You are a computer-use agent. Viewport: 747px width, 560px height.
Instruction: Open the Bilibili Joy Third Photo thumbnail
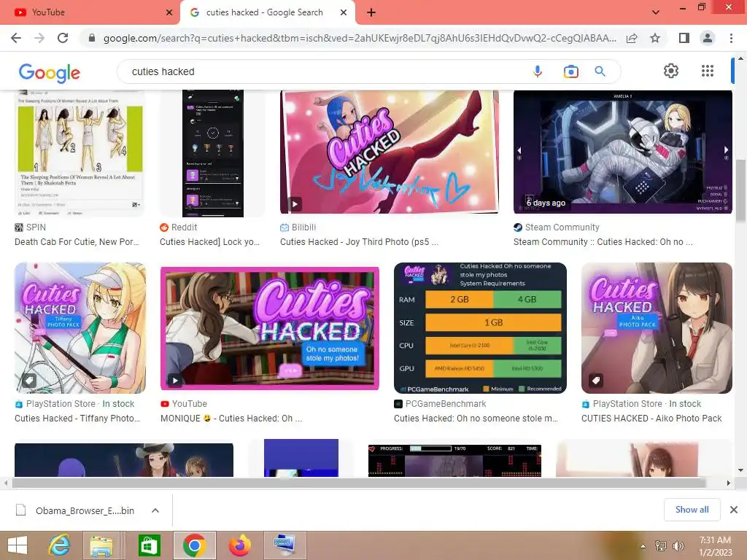(390, 152)
